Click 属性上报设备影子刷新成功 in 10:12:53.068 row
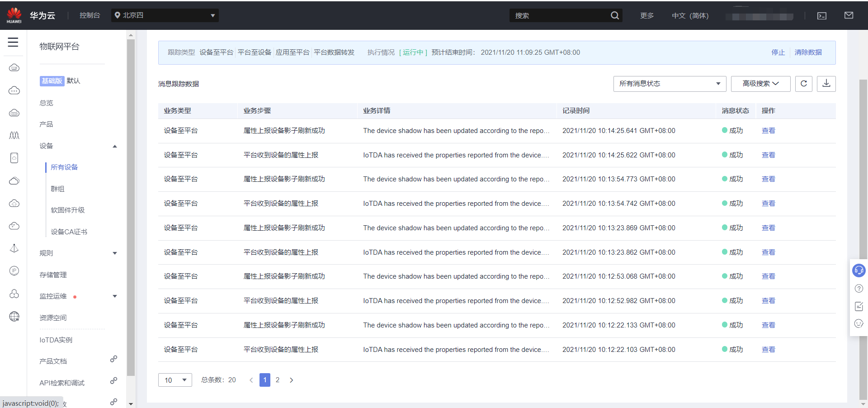The image size is (868, 408). click(x=284, y=276)
